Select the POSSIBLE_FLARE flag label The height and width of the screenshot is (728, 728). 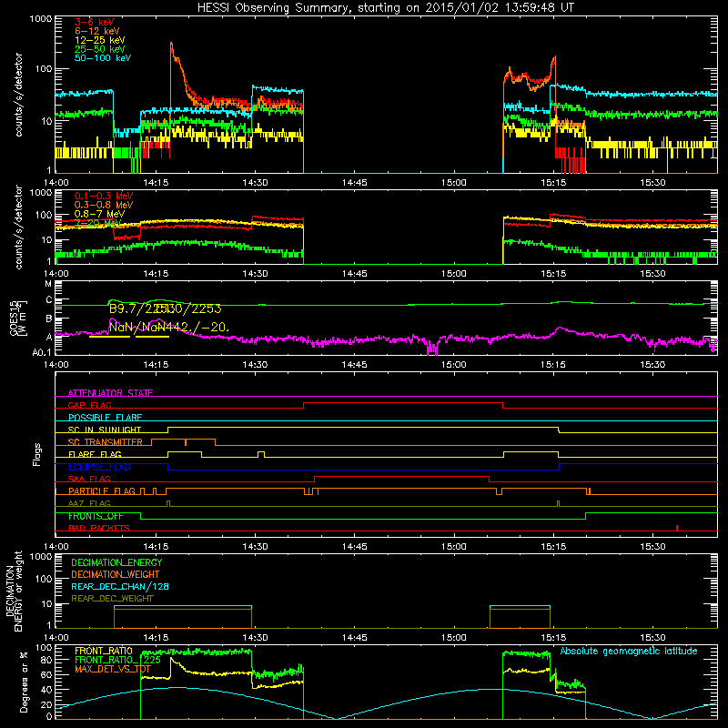click(105, 418)
